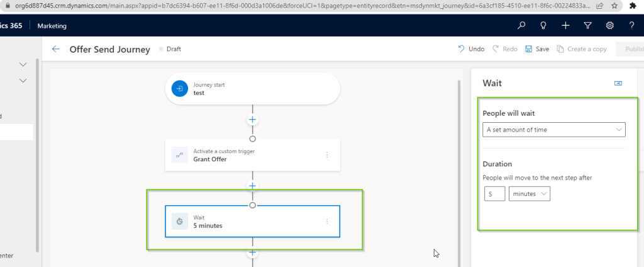Add step with plus below Journey start
Screen dimensions: 644x267
click(x=252, y=119)
